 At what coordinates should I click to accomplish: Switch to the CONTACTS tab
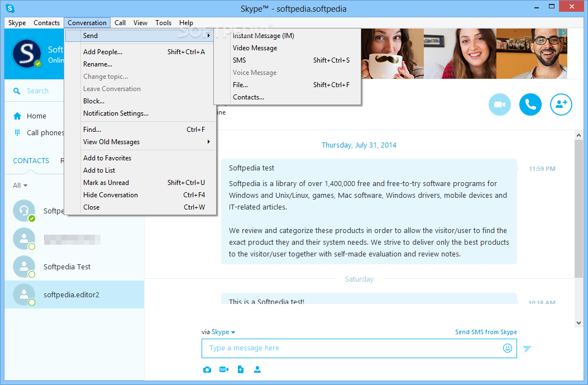click(x=31, y=160)
